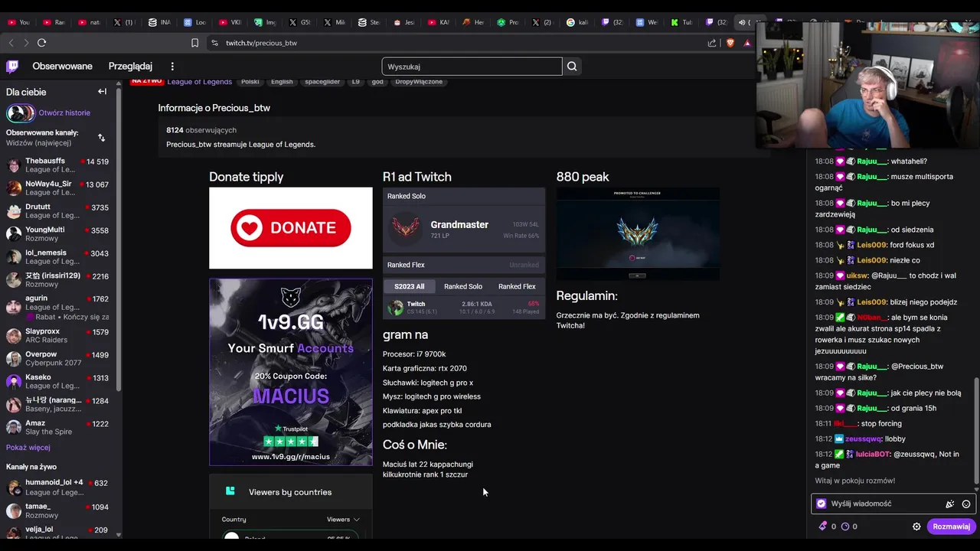Click the browser back arrow
This screenshot has height=551, width=980.
[11, 43]
